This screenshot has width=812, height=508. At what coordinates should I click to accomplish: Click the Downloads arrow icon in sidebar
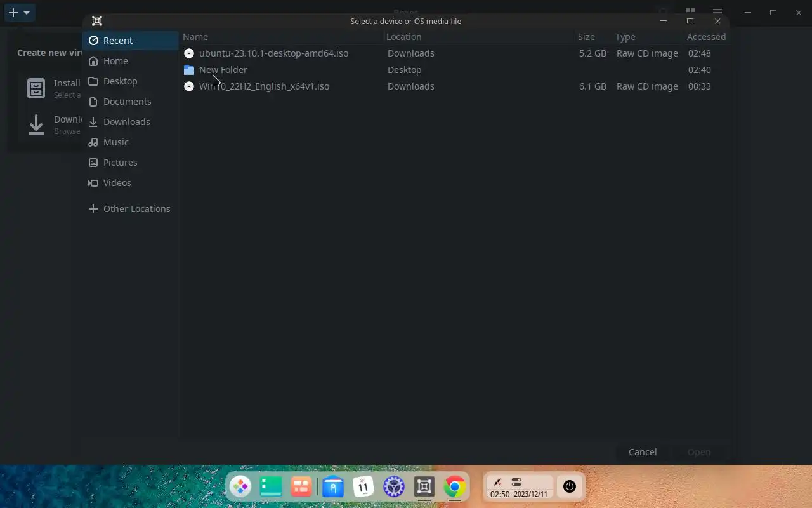[93, 122]
